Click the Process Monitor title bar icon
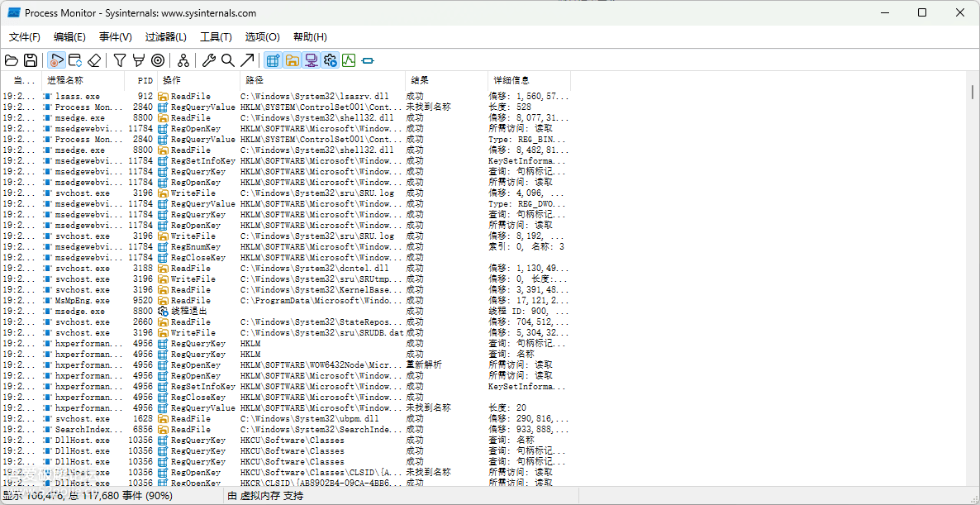This screenshot has width=980, height=505. (14, 12)
